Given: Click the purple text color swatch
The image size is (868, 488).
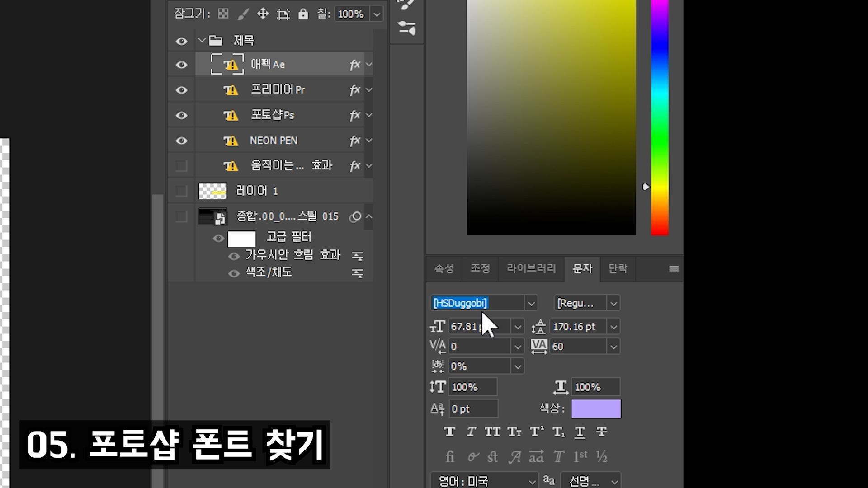Looking at the screenshot, I should (596, 409).
